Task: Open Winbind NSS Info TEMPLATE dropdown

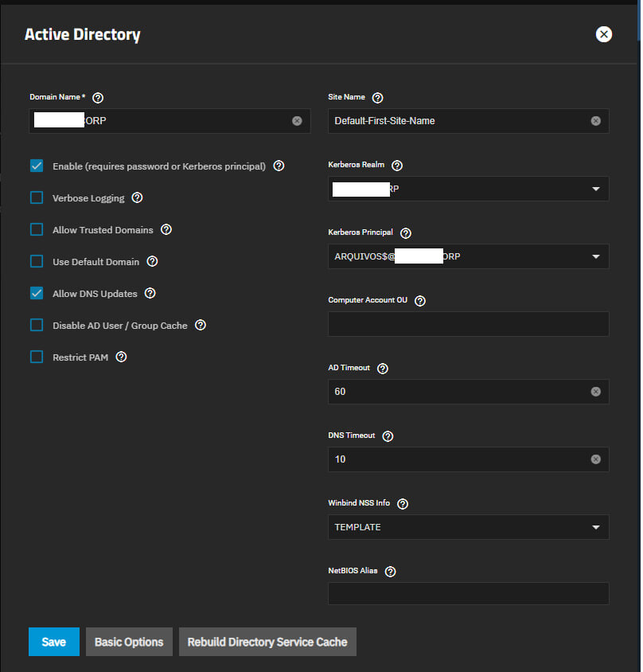Action: (595, 527)
